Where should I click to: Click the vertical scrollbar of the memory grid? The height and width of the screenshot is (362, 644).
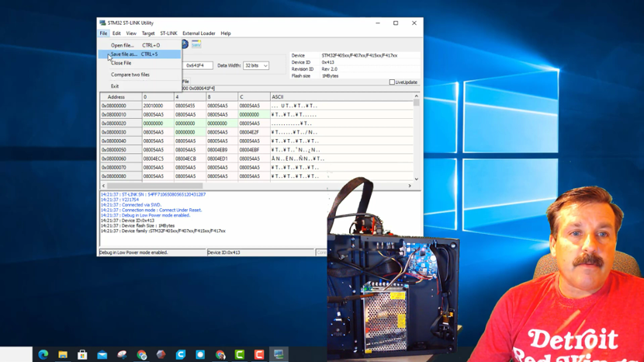(x=417, y=137)
